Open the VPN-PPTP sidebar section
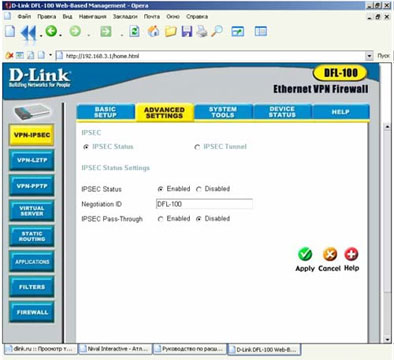This screenshot has width=394, height=360. (x=32, y=186)
